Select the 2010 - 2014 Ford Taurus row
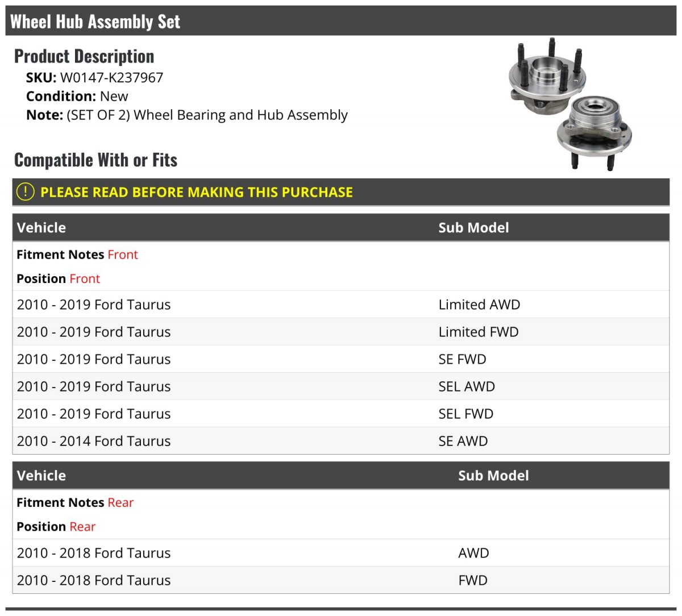 [x=94, y=441]
